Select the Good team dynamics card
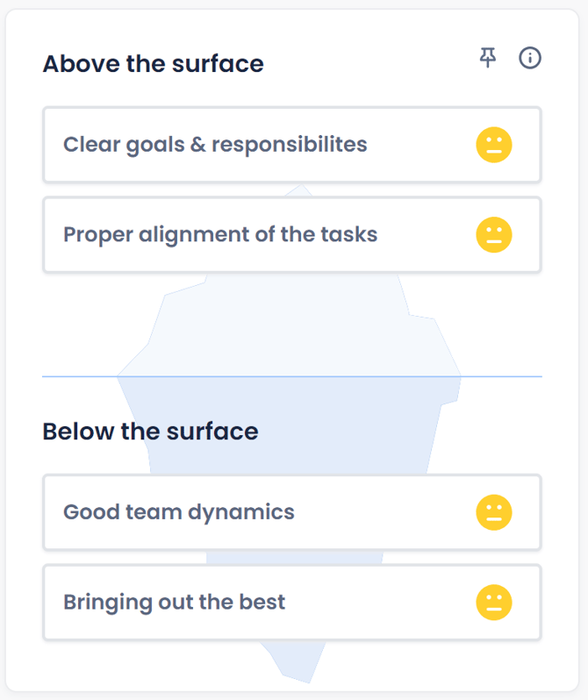 click(x=292, y=512)
